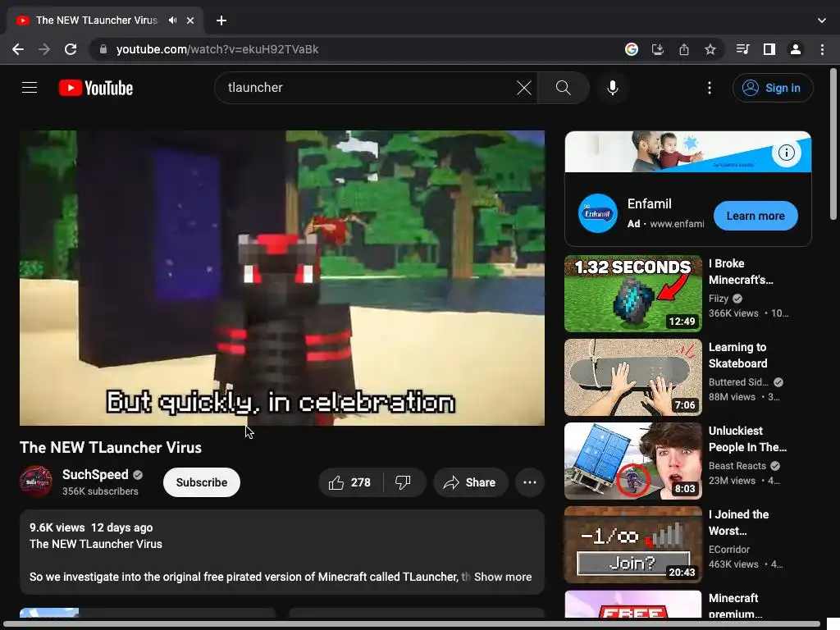Close The NEW TLauncher Virus tab

coord(190,21)
